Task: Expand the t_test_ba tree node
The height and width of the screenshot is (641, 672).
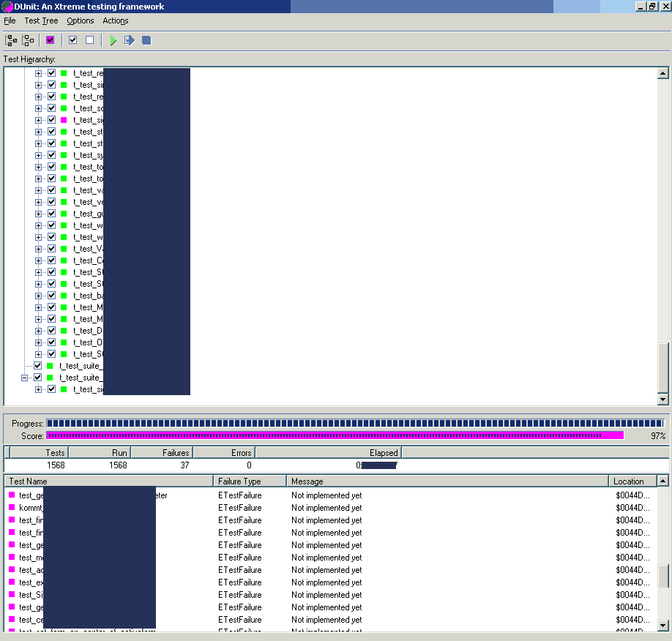Action: (x=38, y=296)
